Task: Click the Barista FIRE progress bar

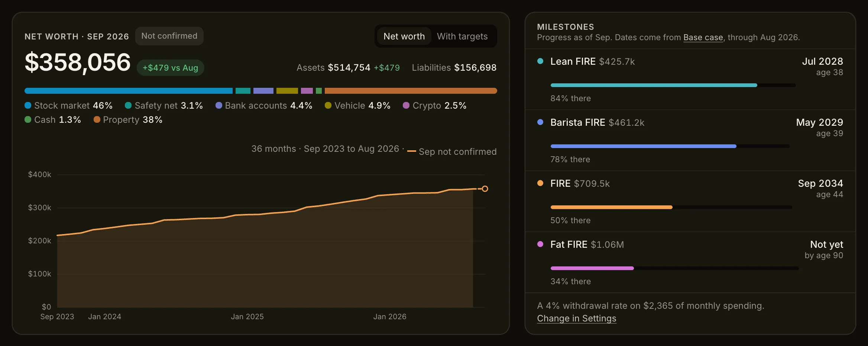Action: click(x=670, y=146)
